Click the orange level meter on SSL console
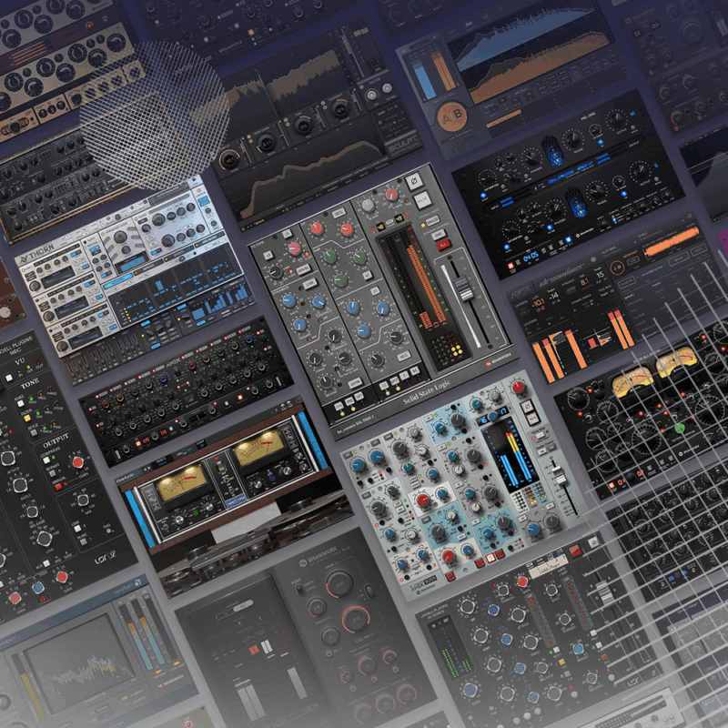 426,287
